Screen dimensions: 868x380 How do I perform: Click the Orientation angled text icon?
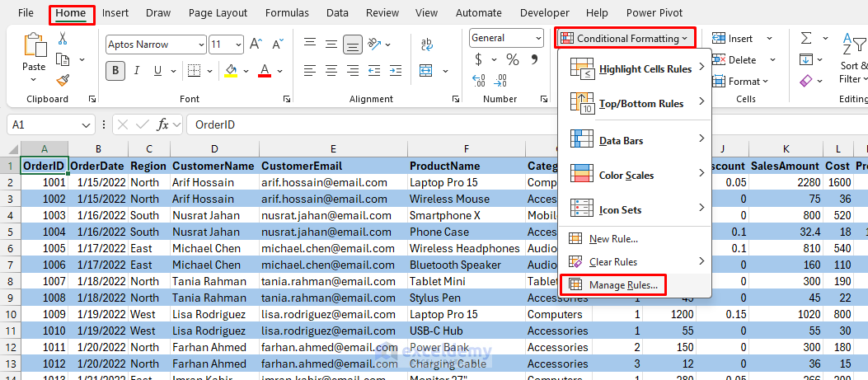[375, 43]
